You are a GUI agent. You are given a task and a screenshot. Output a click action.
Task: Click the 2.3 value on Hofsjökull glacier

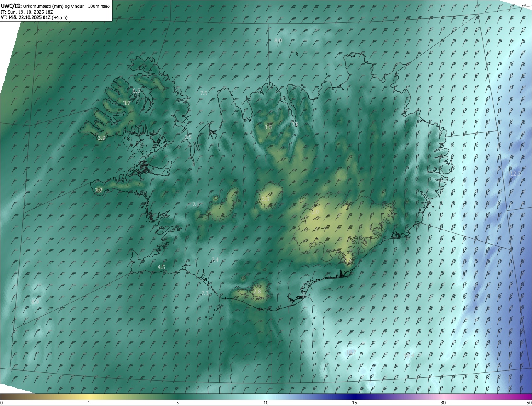coord(266,199)
